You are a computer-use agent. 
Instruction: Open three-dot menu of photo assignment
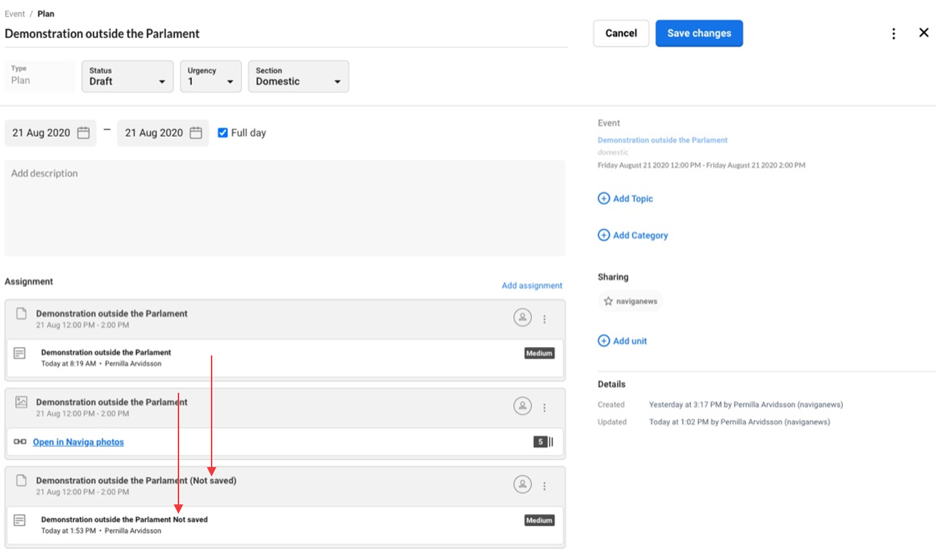click(545, 408)
